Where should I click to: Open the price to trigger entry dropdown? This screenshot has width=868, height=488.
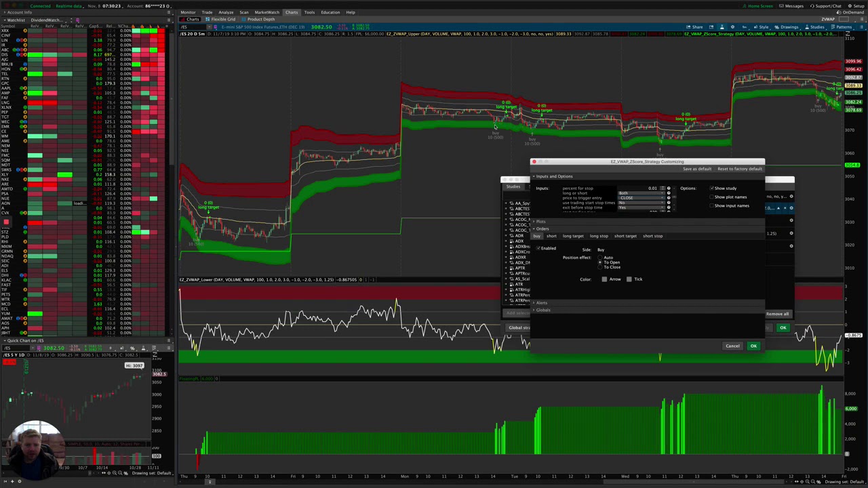tap(640, 199)
